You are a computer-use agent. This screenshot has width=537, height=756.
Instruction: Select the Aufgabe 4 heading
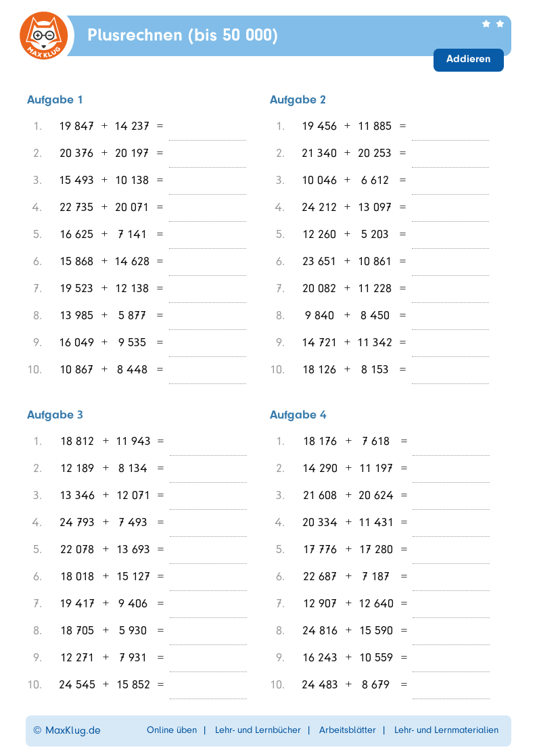(x=298, y=415)
